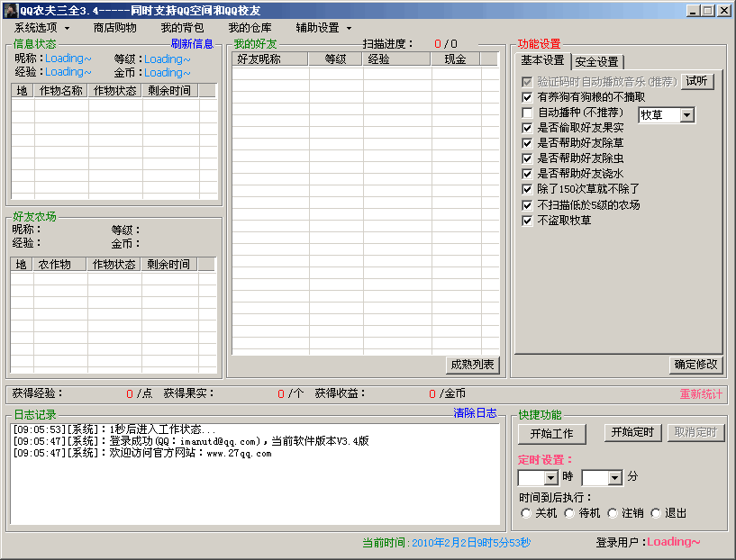Enable the 自动播种 checkbox
The width and height of the screenshot is (736, 560).
pyautogui.click(x=527, y=113)
